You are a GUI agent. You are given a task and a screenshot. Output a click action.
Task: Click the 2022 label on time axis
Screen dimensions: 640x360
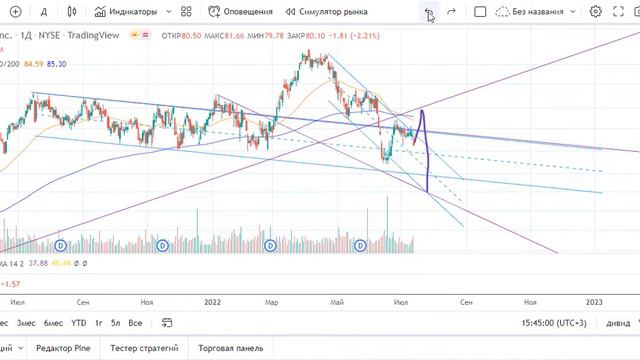[x=212, y=302]
